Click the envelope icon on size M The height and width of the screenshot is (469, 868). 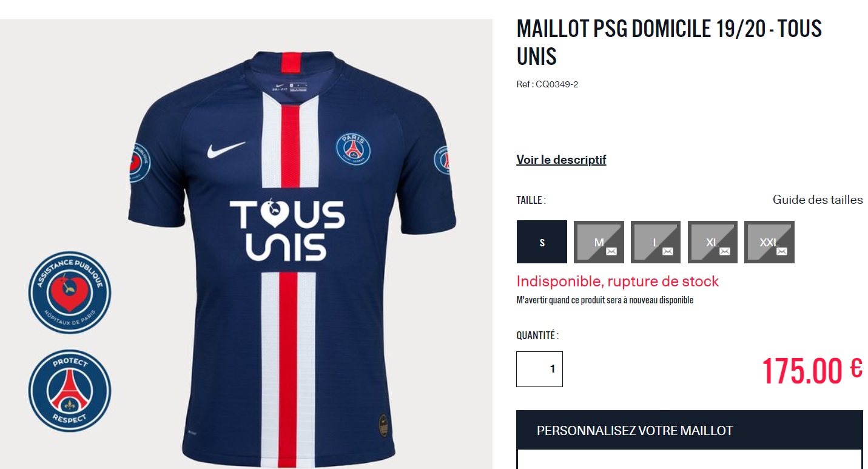click(x=611, y=251)
